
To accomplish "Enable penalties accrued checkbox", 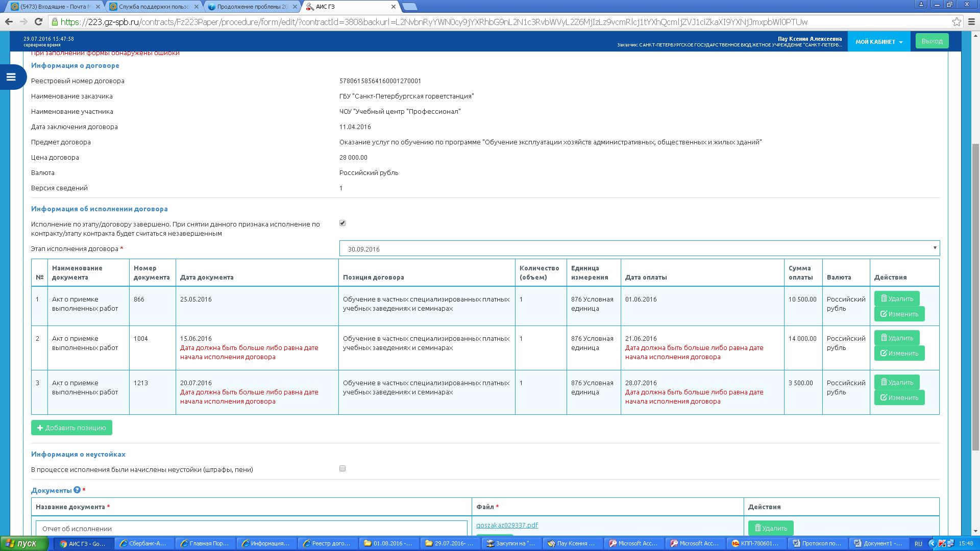I will click(x=342, y=468).
